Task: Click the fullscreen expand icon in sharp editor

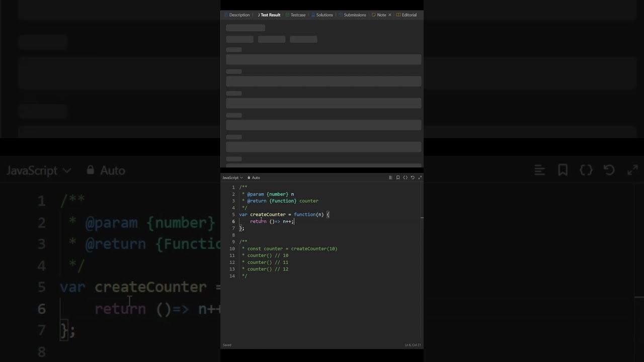Action: 420,177
